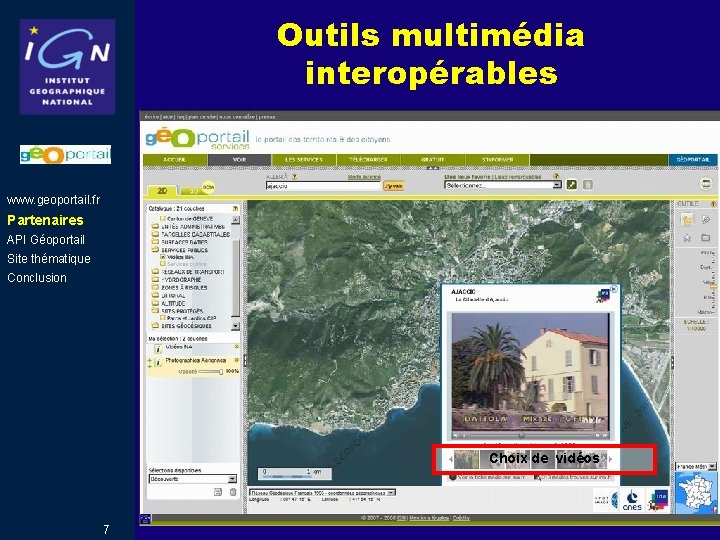Image resolution: width=720 pixels, height=540 pixels.
Task: Select the VOIR menu tab
Action: pos(239,159)
